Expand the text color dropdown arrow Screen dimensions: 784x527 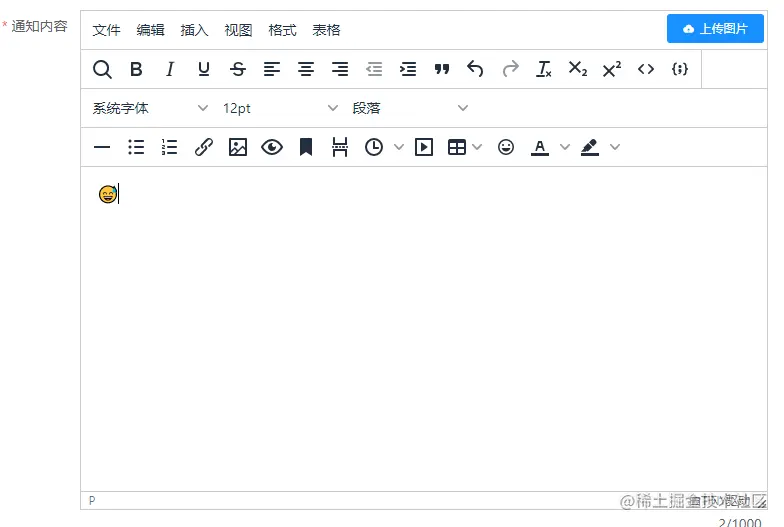pyautogui.click(x=565, y=147)
